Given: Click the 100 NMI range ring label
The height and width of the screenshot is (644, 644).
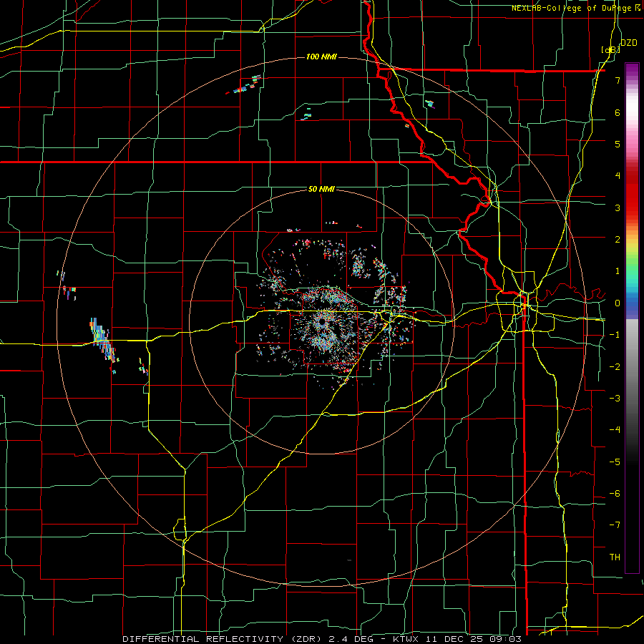Looking at the screenshot, I should pyautogui.click(x=321, y=57).
